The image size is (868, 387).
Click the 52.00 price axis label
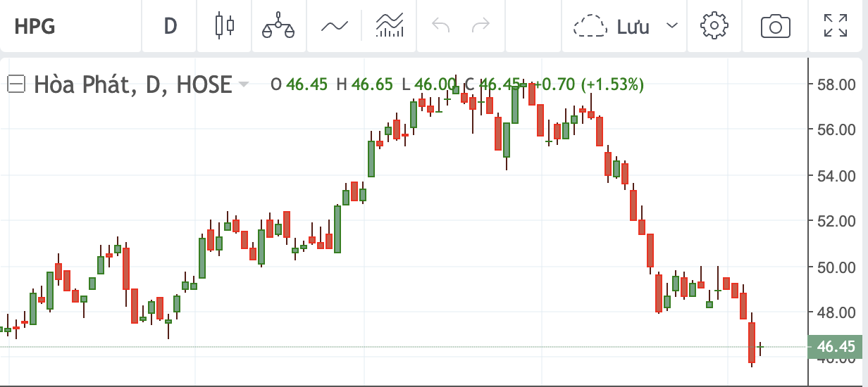pos(836,221)
